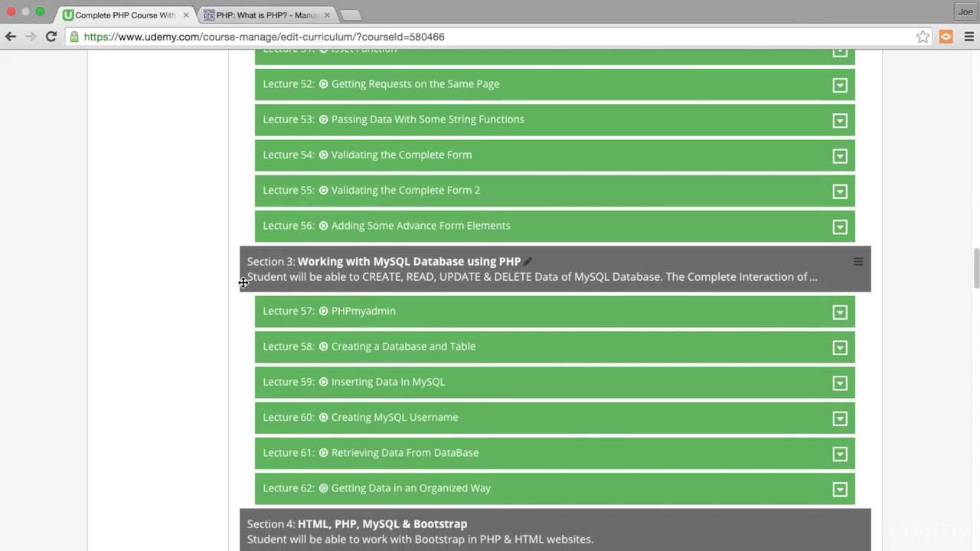
Task: Select Lecture 52 Getting Requests on the Same Page
Action: click(415, 84)
